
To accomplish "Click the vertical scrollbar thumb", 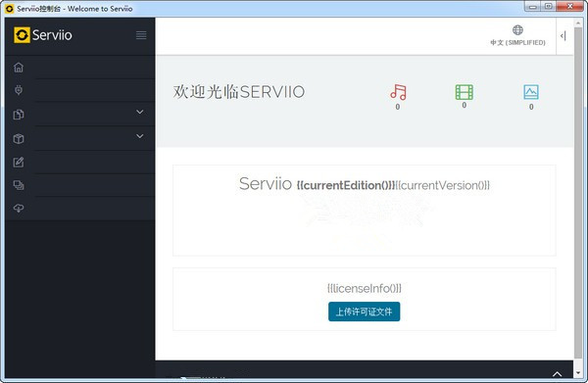I will (578, 192).
